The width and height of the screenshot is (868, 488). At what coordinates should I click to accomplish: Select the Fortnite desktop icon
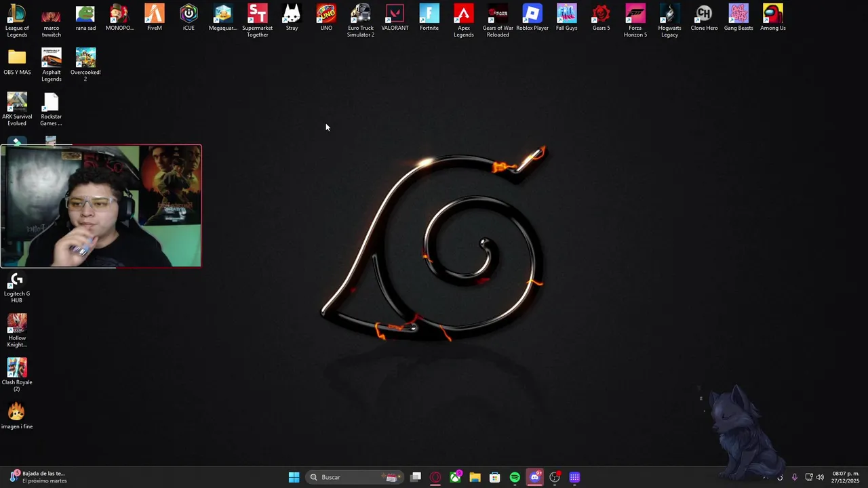(x=429, y=18)
